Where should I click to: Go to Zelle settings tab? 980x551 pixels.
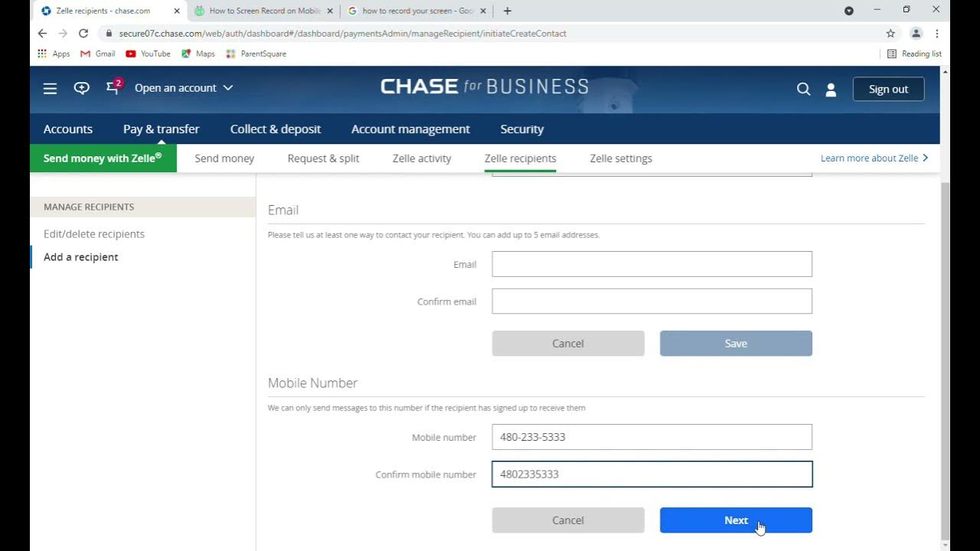621,158
